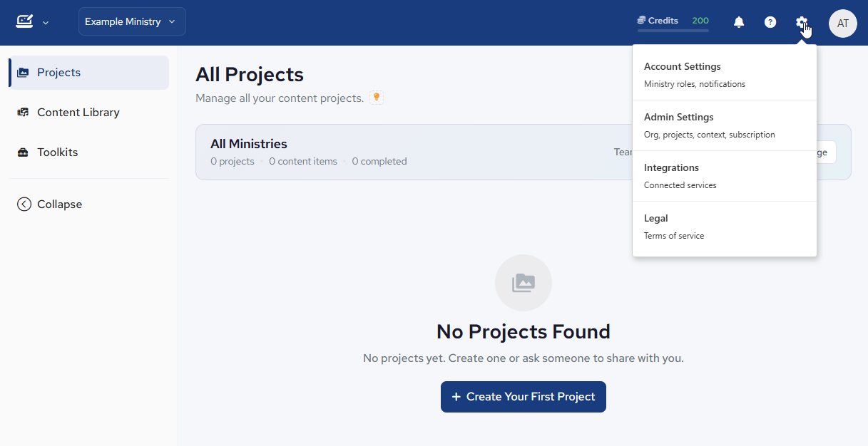Click the Projects sidebar icon
The image size is (868, 446).
(23, 73)
